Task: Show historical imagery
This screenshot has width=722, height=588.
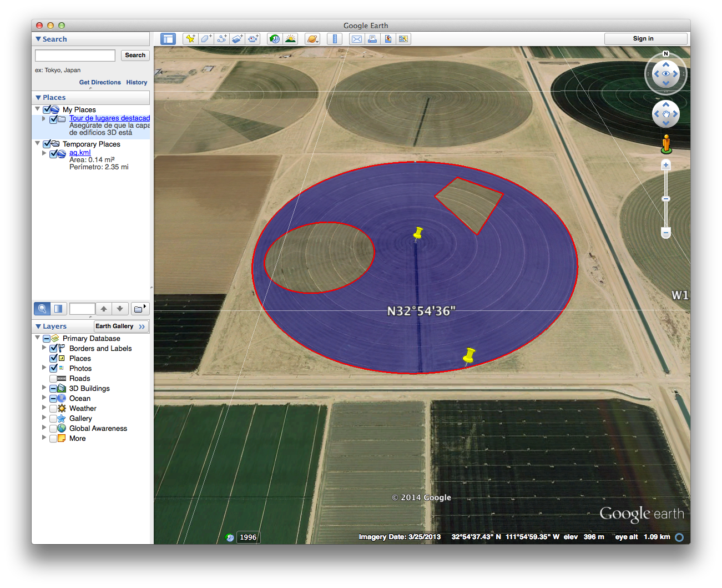Action: pyautogui.click(x=275, y=39)
